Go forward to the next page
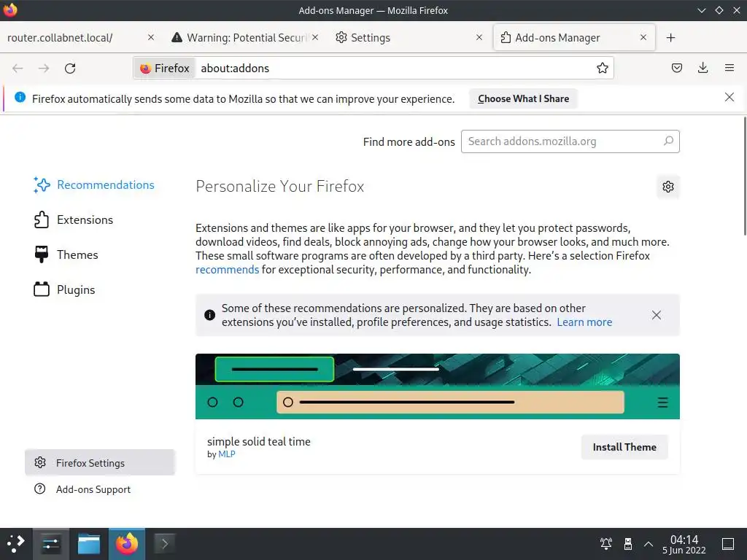 (x=44, y=68)
